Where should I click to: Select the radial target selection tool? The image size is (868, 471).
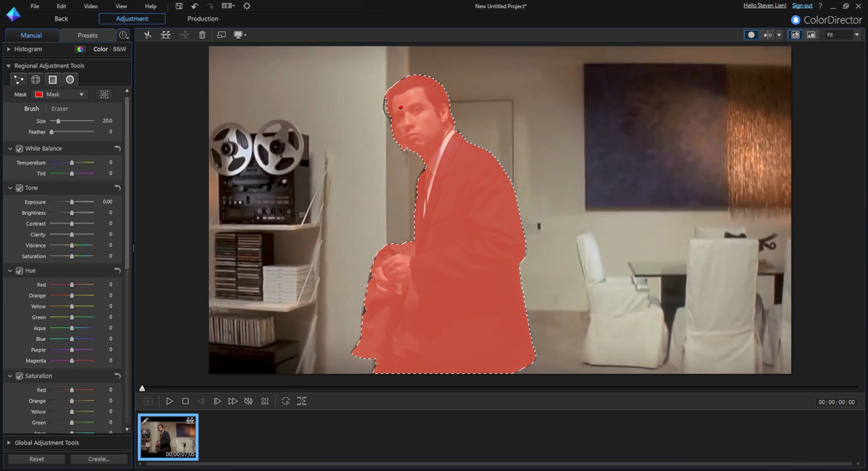36,80
